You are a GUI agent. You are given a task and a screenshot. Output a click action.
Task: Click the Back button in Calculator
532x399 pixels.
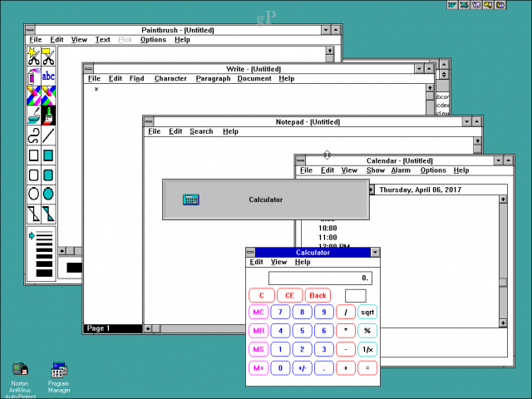pos(318,296)
